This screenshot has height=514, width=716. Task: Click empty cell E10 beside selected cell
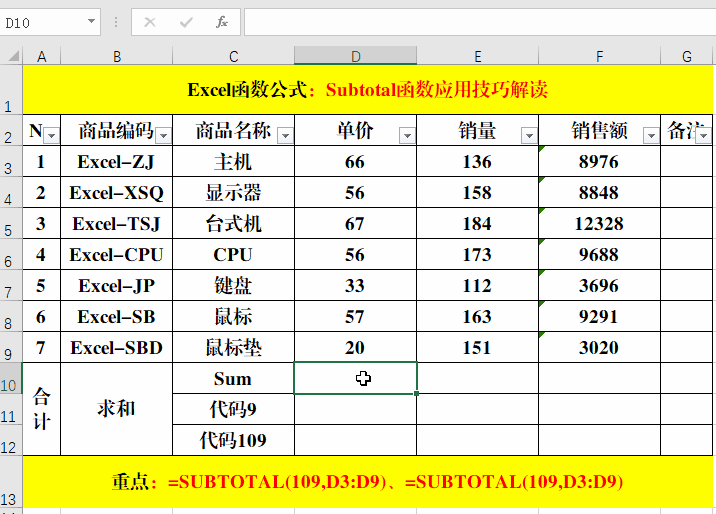coord(478,378)
